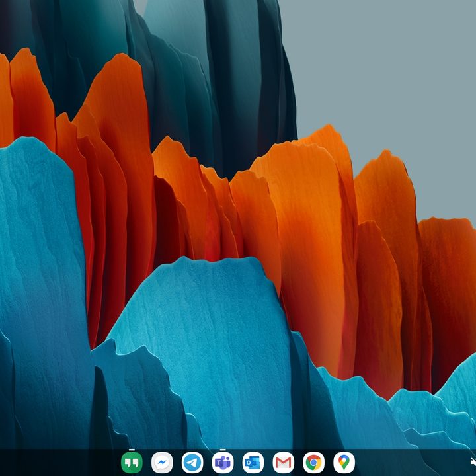Viewport: 476px width, 476px height.
Task: Open Microsoft Teams from the dock
Action: coord(223,463)
